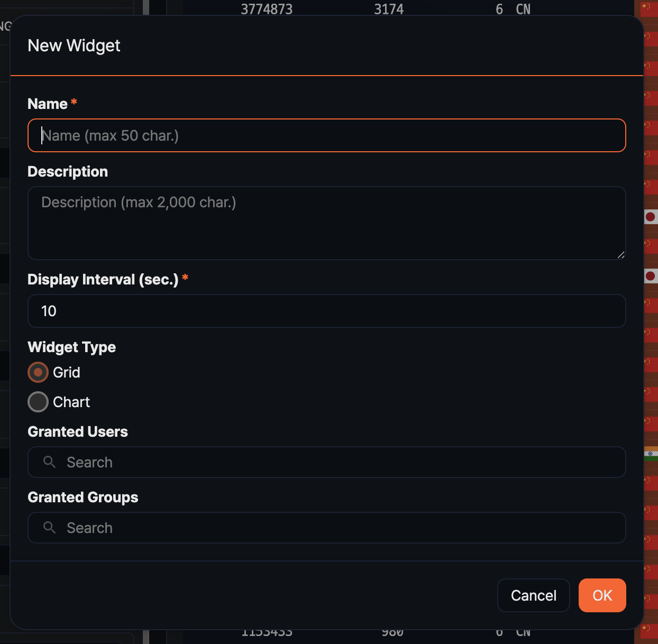
Task: Click the upper Japan flag icon on right edge
Action: click(652, 217)
